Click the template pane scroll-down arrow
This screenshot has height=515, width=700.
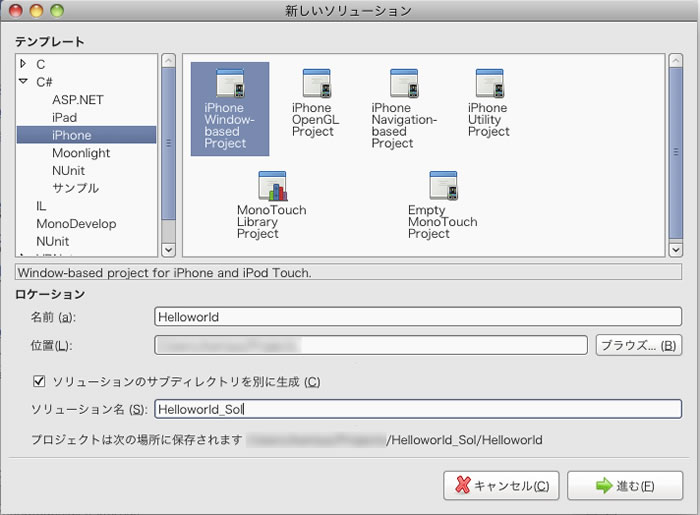tap(675, 249)
